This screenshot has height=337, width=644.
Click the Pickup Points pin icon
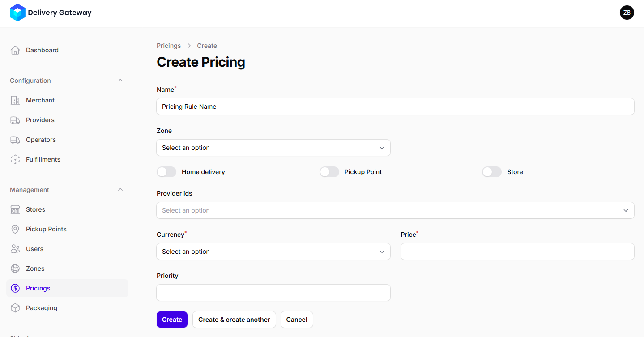(x=15, y=229)
